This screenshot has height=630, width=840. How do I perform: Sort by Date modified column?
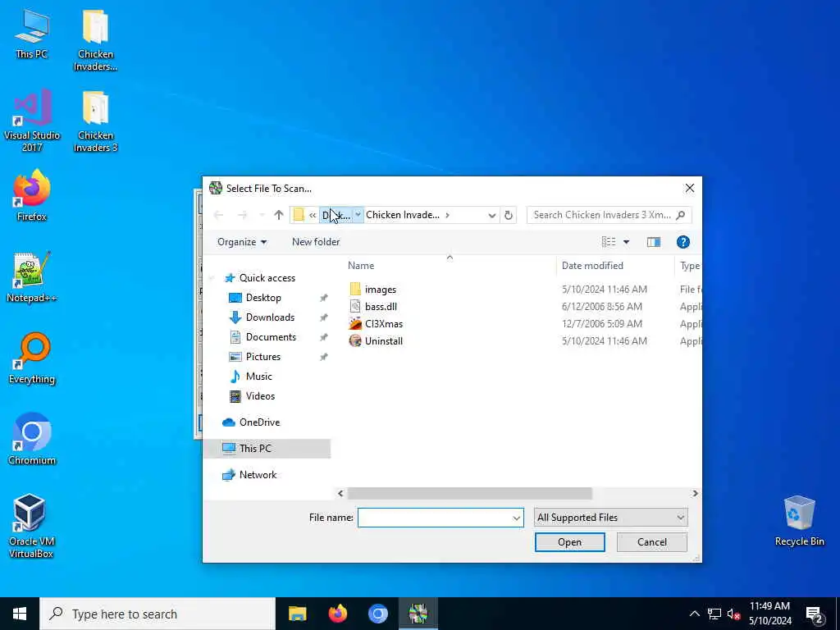[592, 266]
